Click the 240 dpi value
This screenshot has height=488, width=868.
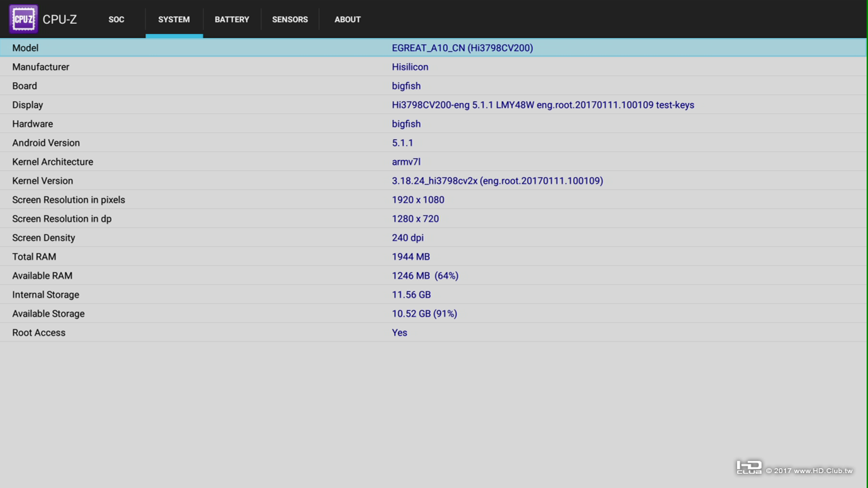pos(408,238)
